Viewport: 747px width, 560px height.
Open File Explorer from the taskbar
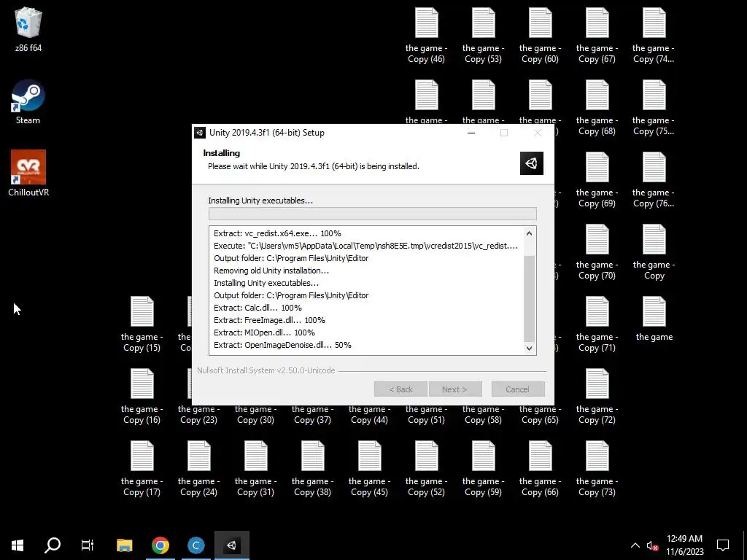click(x=124, y=545)
